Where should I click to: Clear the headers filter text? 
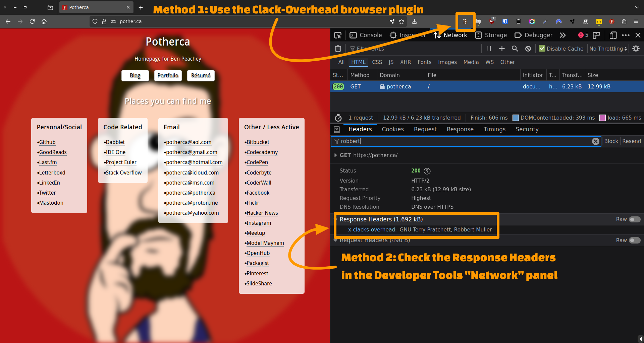point(596,141)
